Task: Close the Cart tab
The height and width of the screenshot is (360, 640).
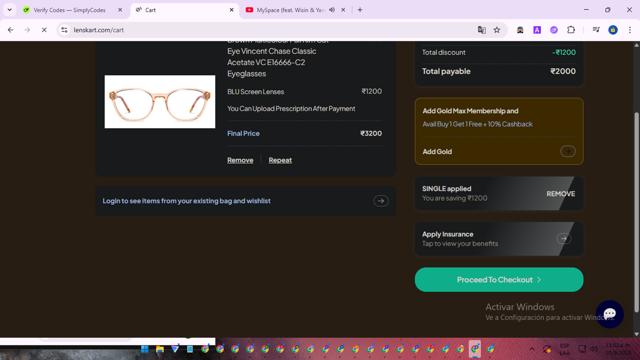Action: coord(231,10)
